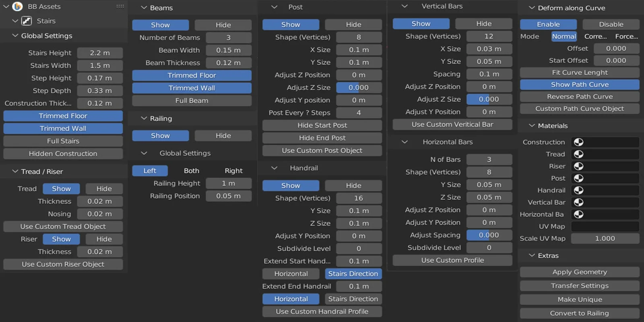Collapse the Handrail section
This screenshot has height=322, width=644.
(275, 168)
